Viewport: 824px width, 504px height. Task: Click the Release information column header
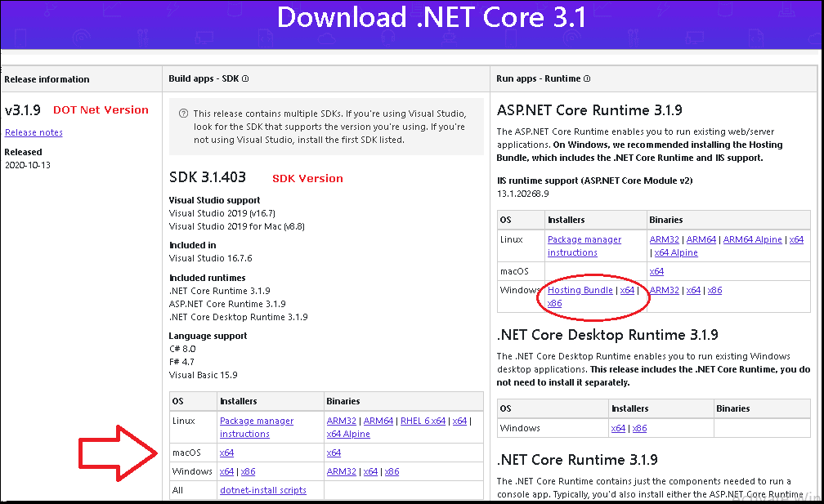[x=47, y=79]
